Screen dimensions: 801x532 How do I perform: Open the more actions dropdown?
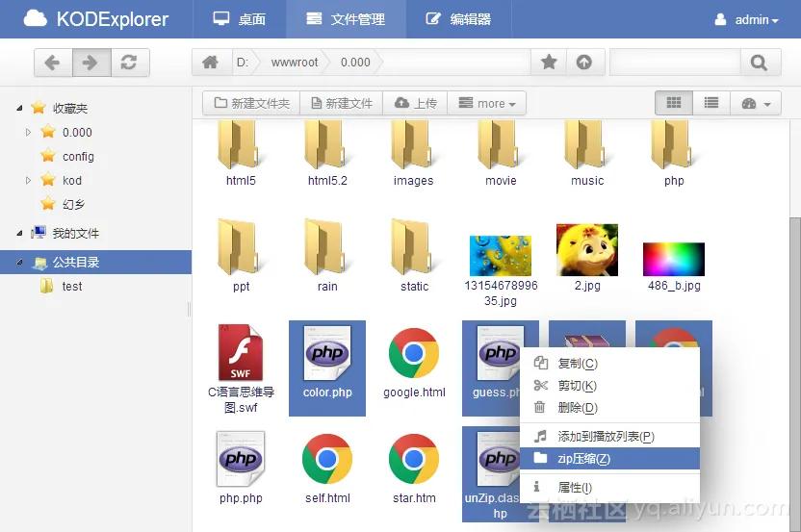pyautogui.click(x=487, y=103)
